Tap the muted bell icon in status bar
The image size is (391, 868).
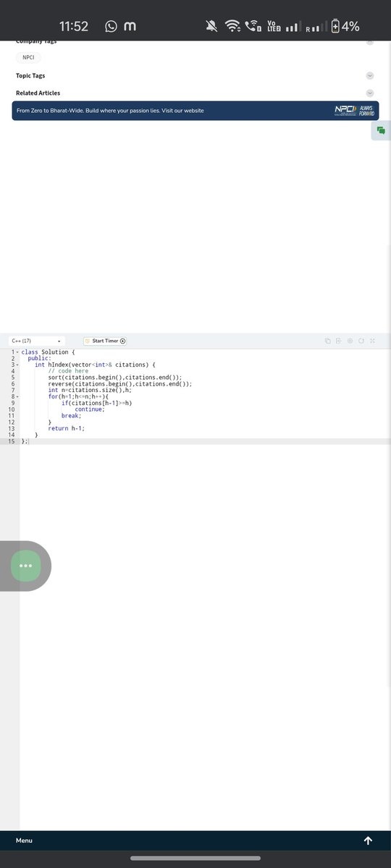coord(211,26)
